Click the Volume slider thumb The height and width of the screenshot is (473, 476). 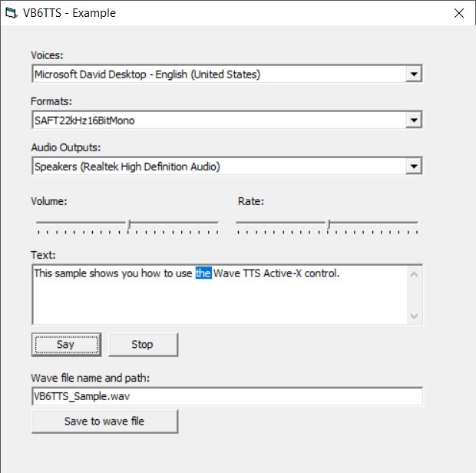pyautogui.click(x=129, y=224)
